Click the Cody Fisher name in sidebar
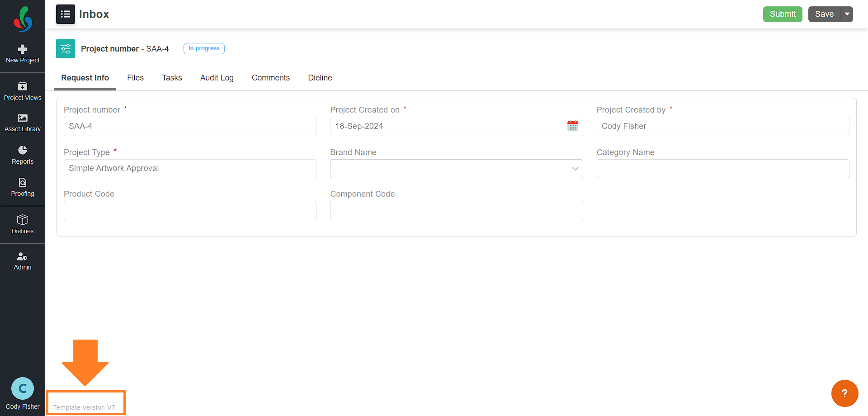 pyautogui.click(x=23, y=407)
